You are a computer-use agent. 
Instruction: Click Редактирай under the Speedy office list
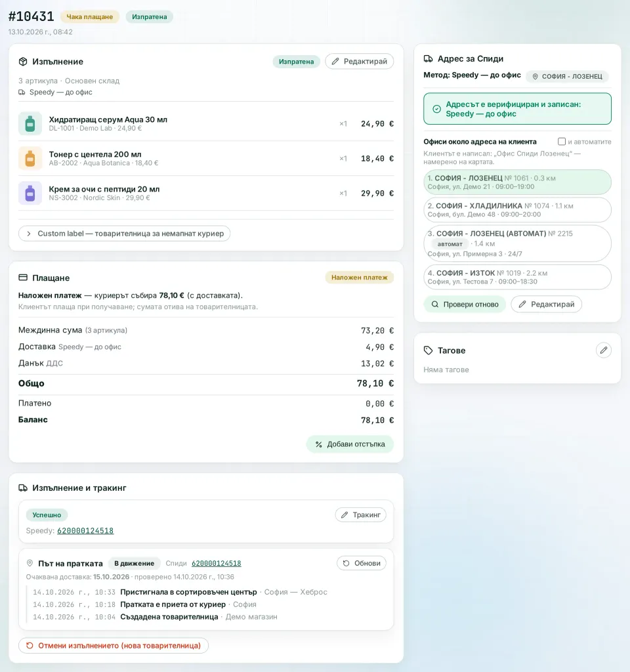point(547,304)
